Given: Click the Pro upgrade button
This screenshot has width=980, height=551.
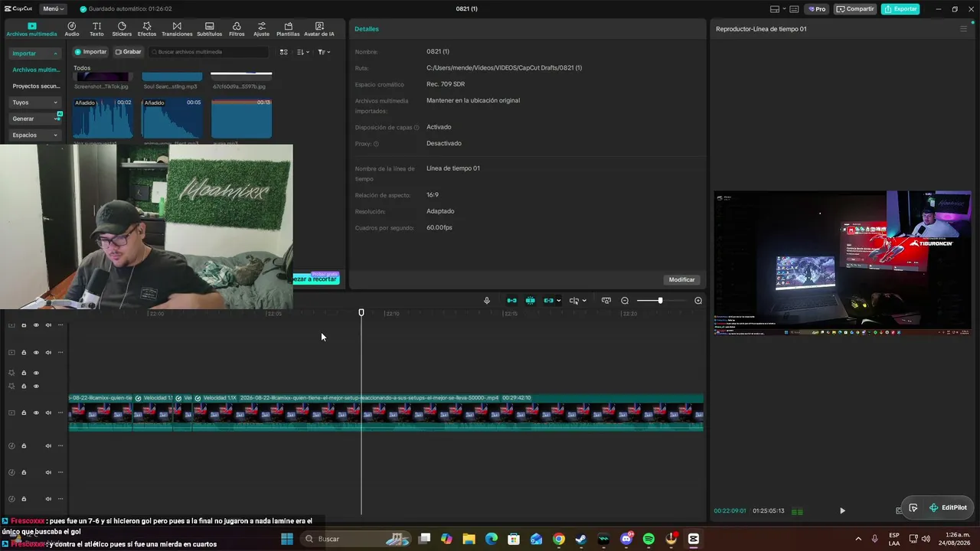Looking at the screenshot, I should coord(816,9).
